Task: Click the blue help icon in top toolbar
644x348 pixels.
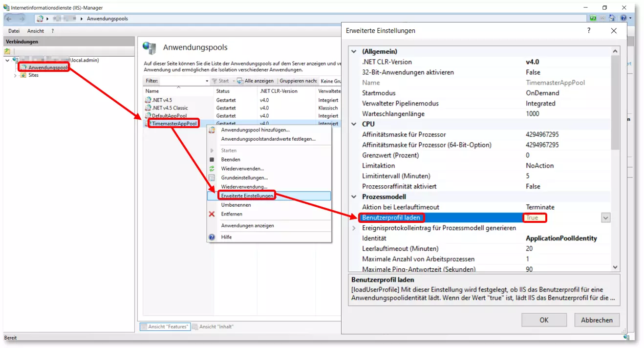Action: [x=623, y=19]
